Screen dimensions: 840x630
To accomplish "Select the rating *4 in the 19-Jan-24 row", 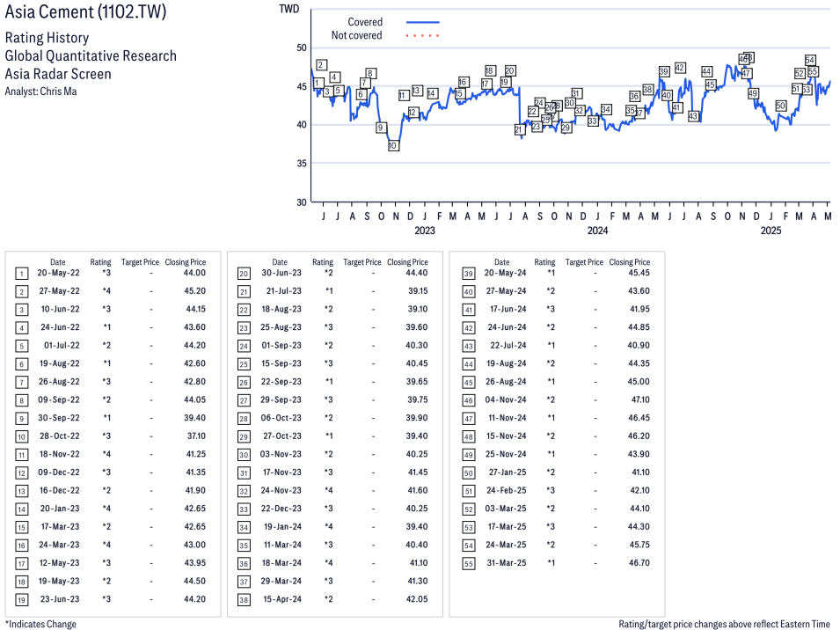I will 328,526.
